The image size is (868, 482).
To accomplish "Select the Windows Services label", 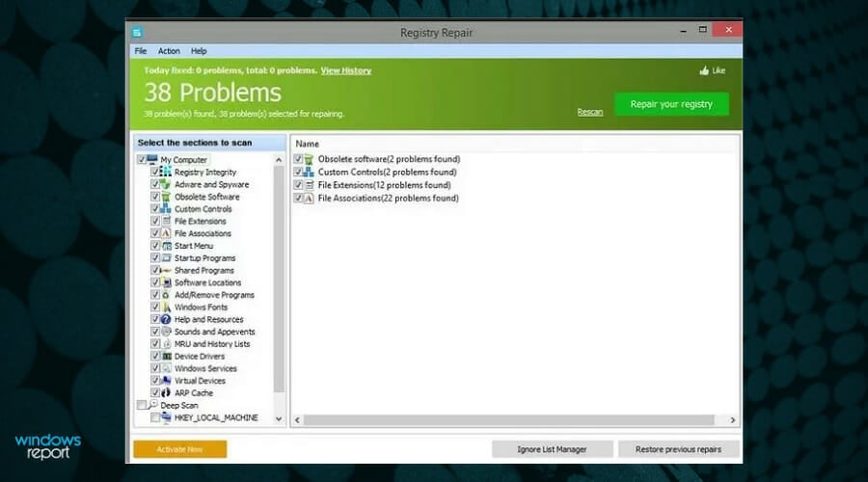I will (205, 368).
